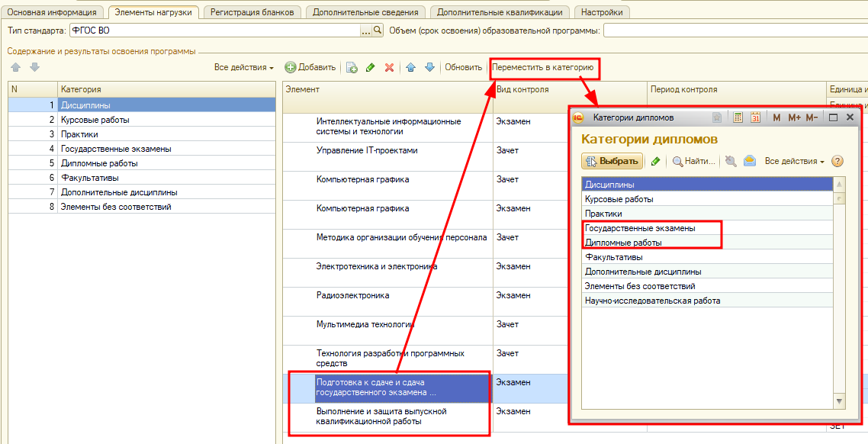
Task: Select Практики in the left category list
Action: click(79, 134)
